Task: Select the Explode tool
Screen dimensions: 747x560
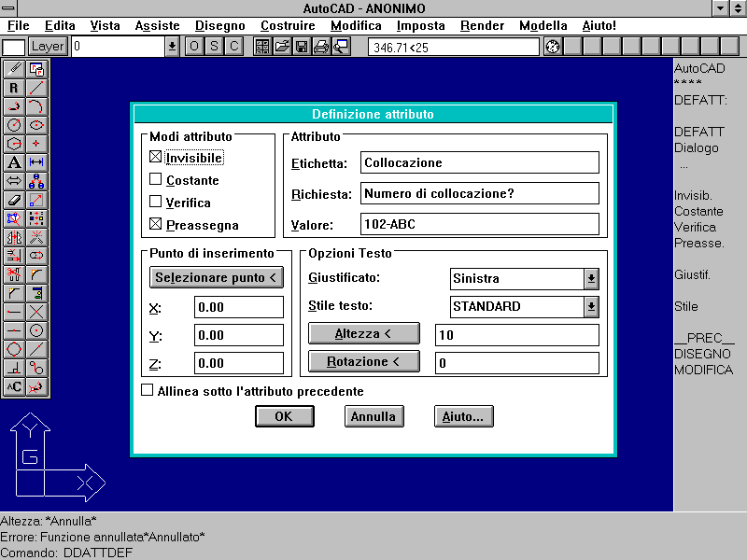Action: coord(36,237)
